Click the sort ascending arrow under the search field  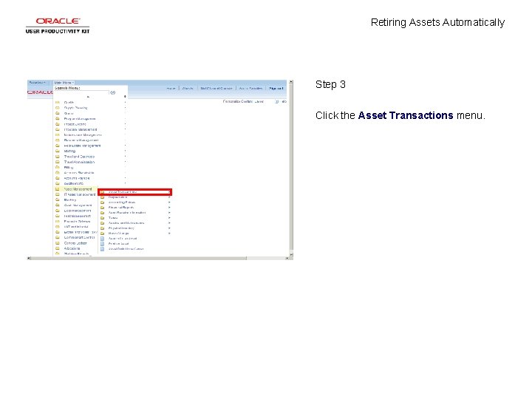point(88,97)
